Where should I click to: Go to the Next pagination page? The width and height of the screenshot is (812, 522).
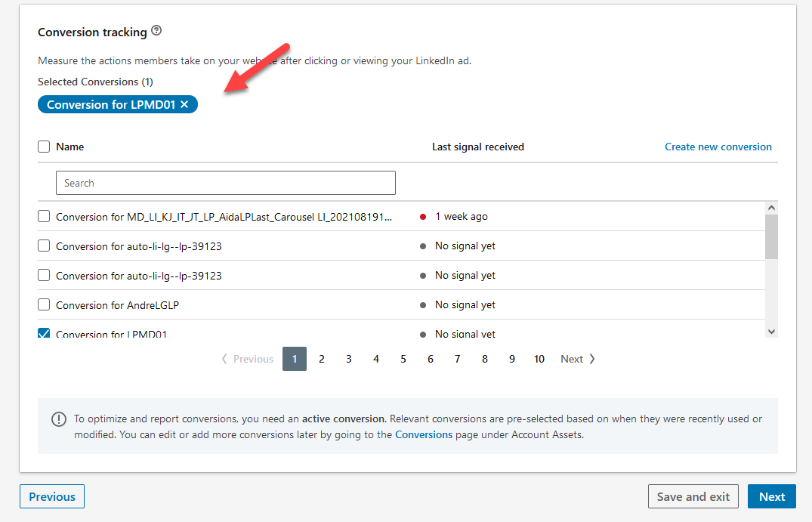(x=578, y=359)
